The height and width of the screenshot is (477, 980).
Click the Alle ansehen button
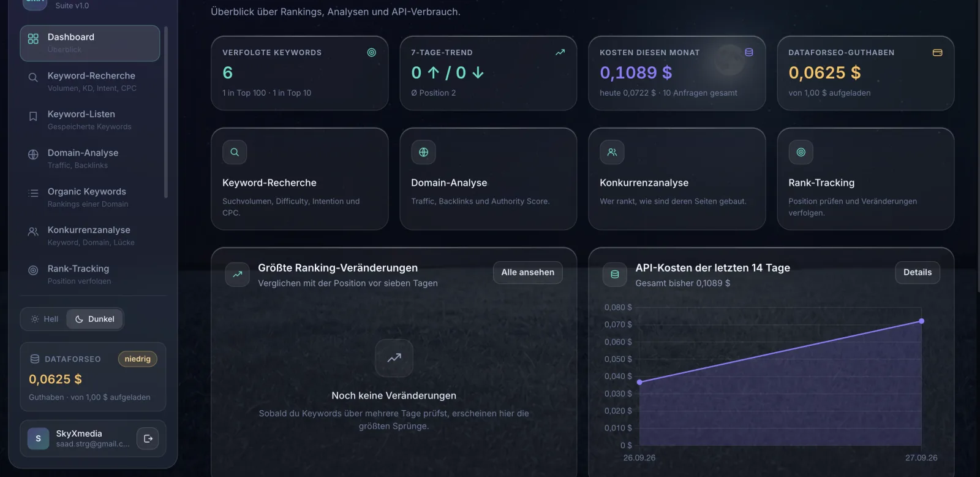pyautogui.click(x=528, y=272)
